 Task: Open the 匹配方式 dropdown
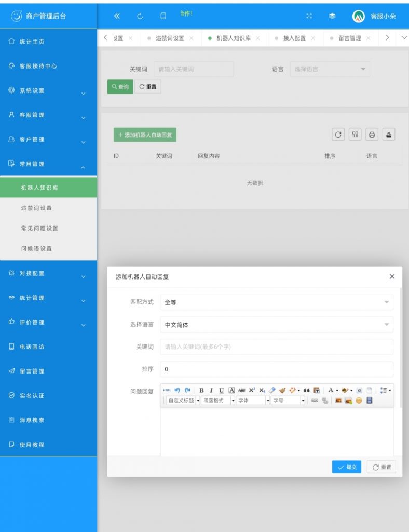pos(276,302)
